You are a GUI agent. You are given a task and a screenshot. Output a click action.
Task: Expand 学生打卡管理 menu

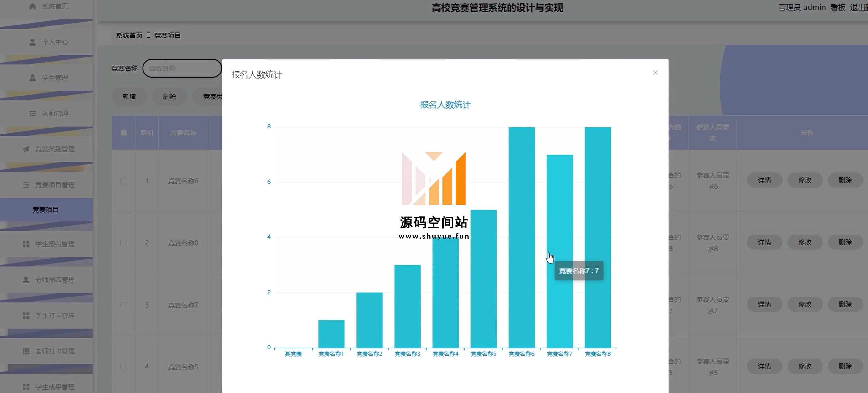click(x=46, y=315)
